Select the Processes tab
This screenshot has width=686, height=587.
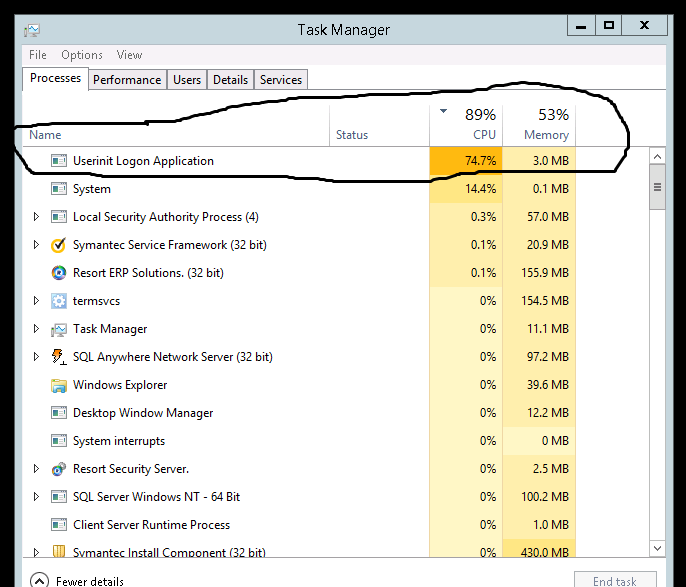(x=56, y=78)
